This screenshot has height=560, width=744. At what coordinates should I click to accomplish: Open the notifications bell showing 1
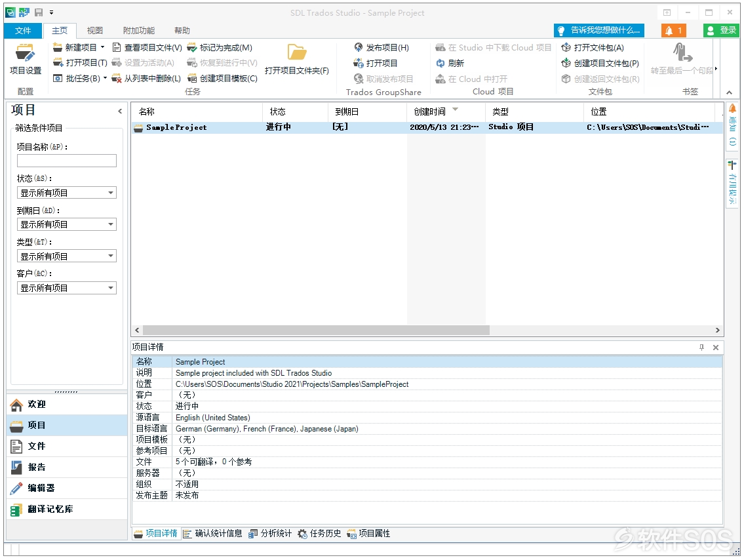(674, 30)
